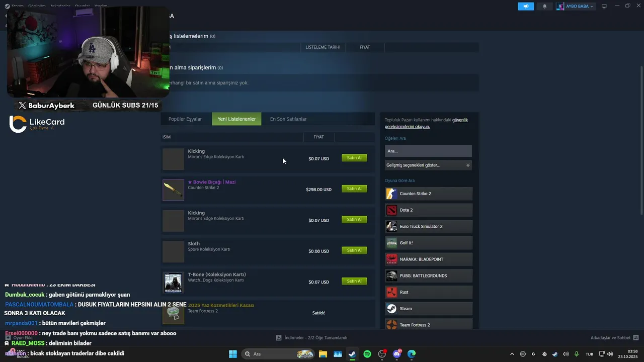Screen dimensions: 644x362
Task: Switch to Popüler Eşyalar tab
Action: (x=185, y=119)
